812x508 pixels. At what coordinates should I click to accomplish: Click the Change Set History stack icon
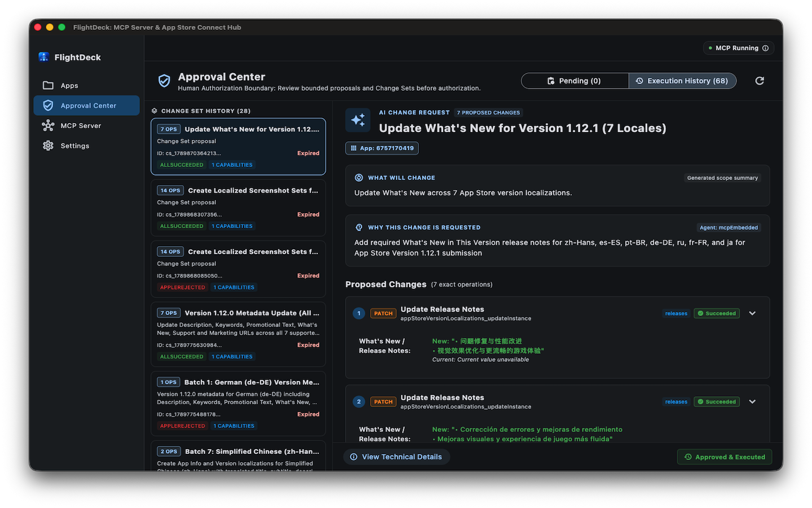[155, 111]
